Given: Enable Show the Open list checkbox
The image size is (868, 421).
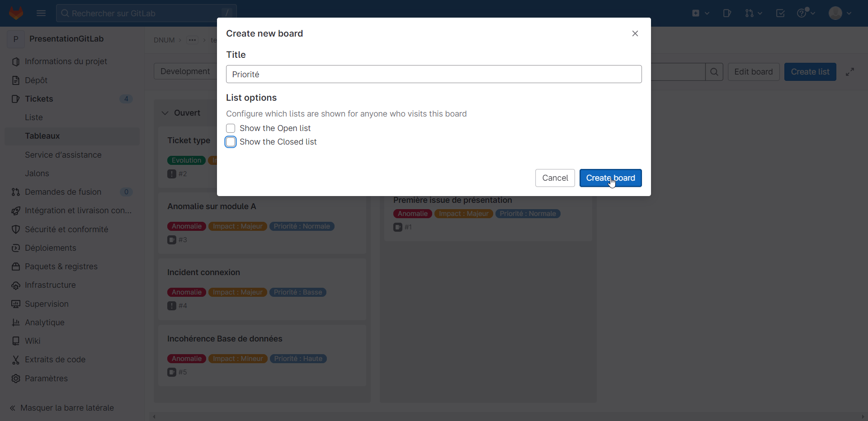Looking at the screenshot, I should click(x=231, y=128).
